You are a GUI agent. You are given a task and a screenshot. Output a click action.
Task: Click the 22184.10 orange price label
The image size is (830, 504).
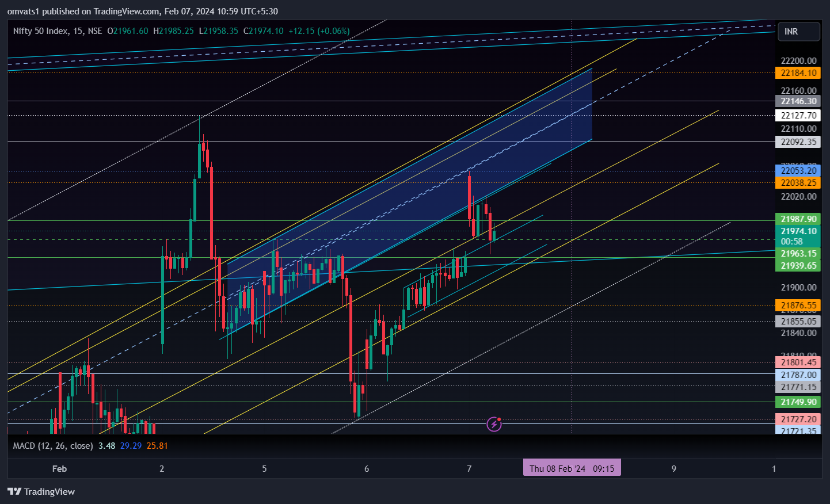point(798,73)
